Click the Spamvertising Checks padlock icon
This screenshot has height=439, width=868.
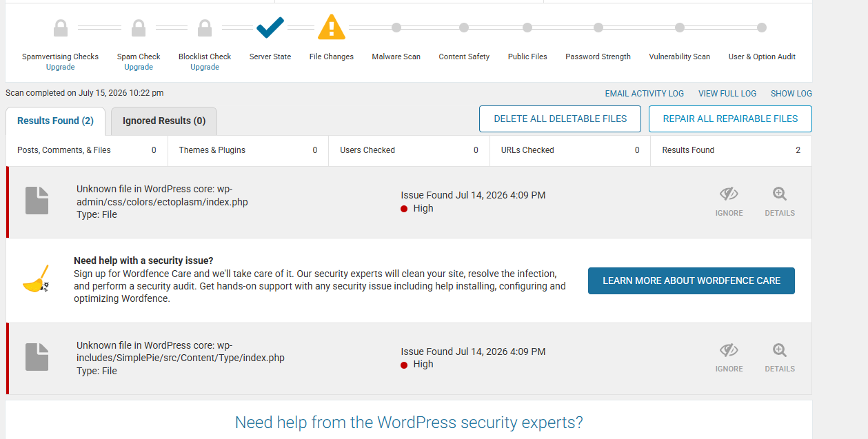coord(61,28)
